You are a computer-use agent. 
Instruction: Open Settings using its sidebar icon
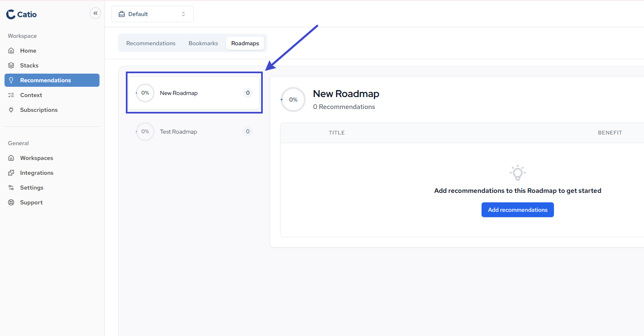click(x=11, y=187)
